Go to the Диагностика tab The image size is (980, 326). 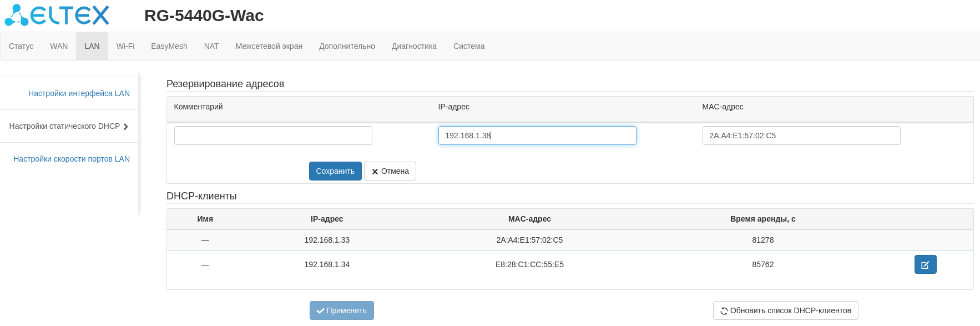[x=414, y=46]
